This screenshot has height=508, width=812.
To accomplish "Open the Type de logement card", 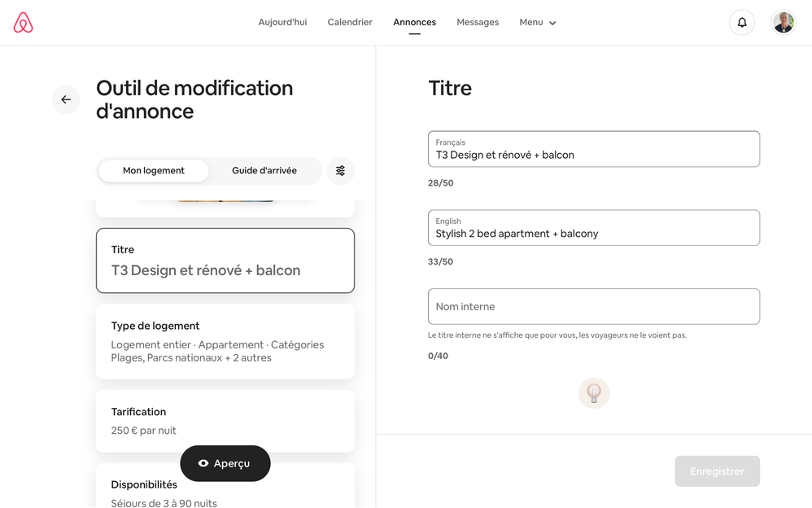I will click(225, 342).
